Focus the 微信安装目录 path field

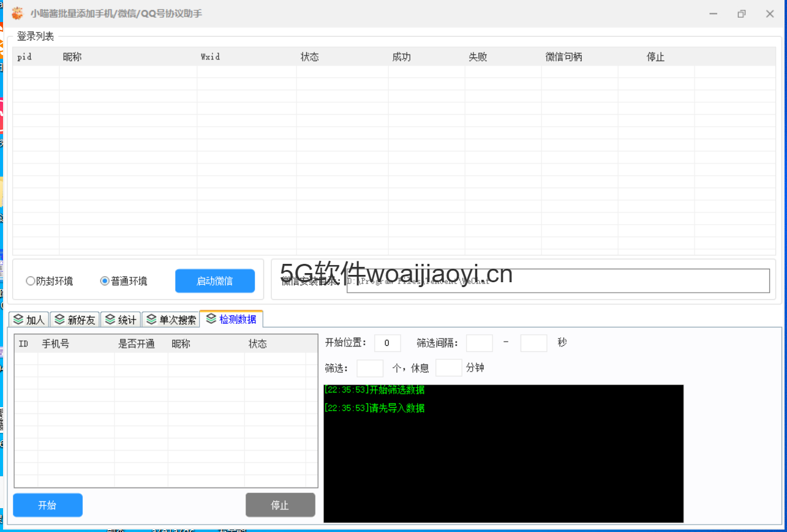pos(557,281)
